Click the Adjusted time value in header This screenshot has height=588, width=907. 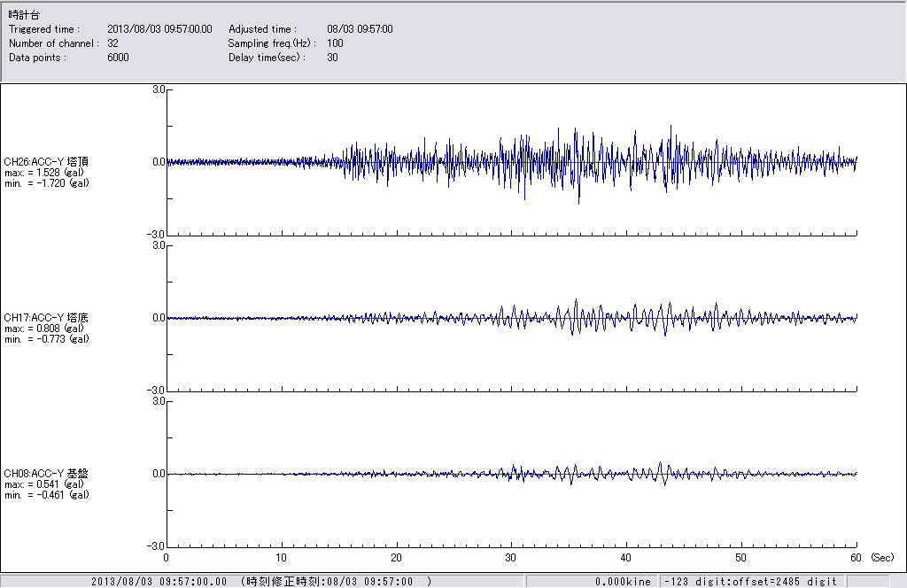(360, 29)
